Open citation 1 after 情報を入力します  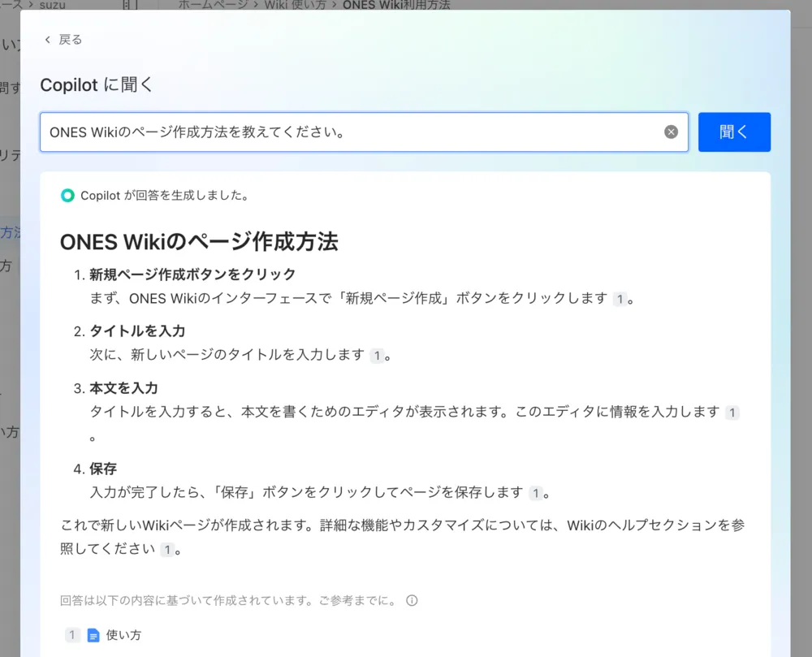732,413
